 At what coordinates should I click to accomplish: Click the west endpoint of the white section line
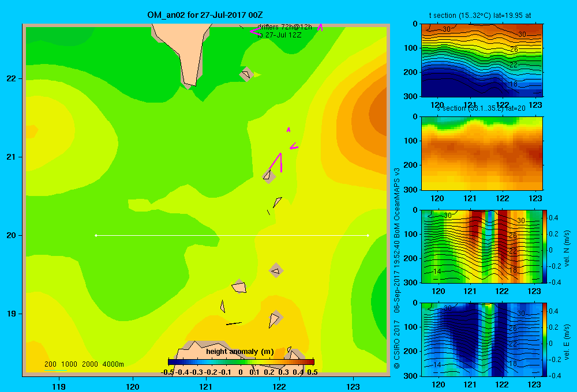[96, 235]
